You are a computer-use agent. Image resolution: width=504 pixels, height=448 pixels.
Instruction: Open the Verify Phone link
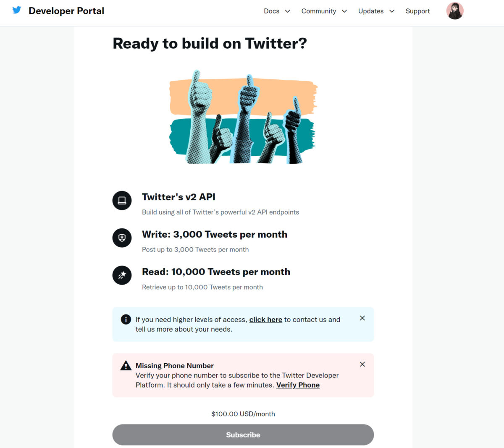[x=298, y=385]
